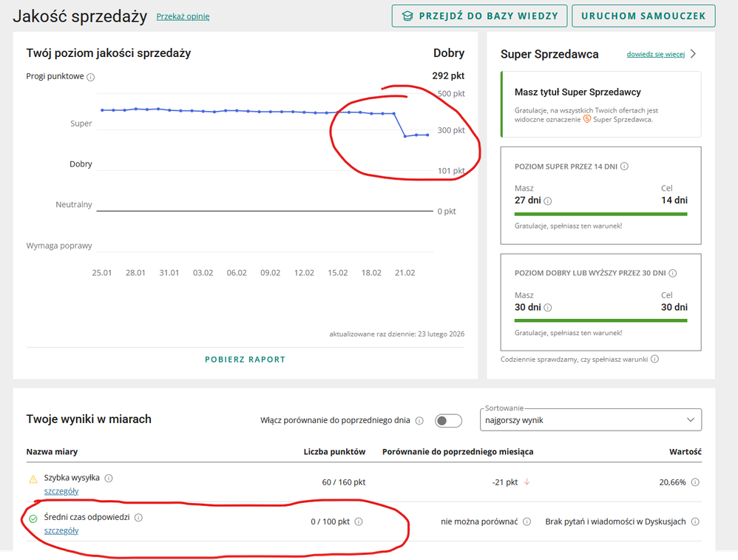Click Przejdź do bazy wiedzy button
The image size is (738, 560).
click(x=480, y=16)
